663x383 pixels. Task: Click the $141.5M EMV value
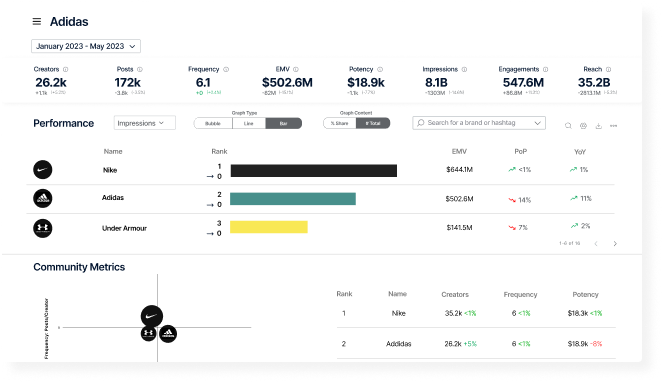tap(460, 227)
